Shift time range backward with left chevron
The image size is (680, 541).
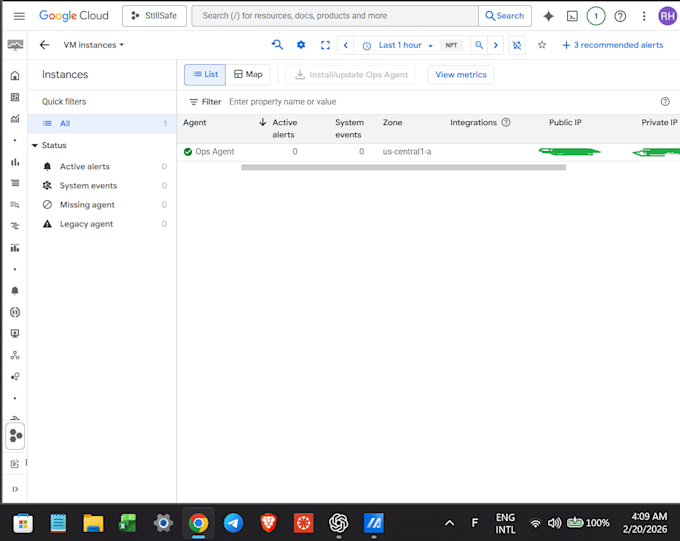click(346, 45)
